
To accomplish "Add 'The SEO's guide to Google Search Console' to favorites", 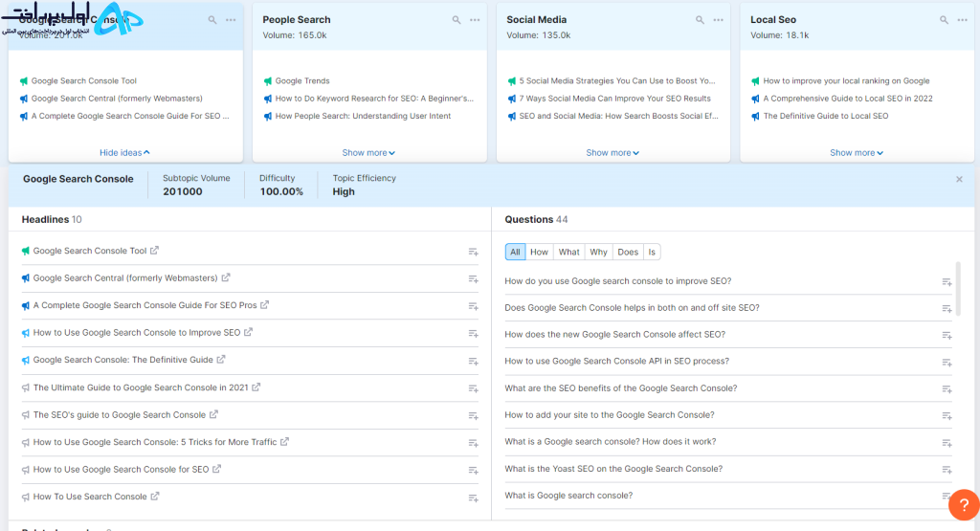I will [x=473, y=415].
